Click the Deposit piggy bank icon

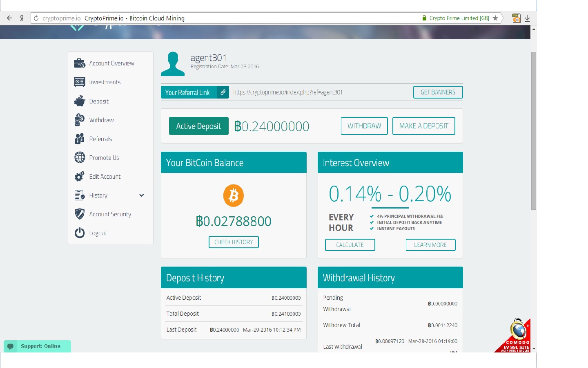click(80, 101)
